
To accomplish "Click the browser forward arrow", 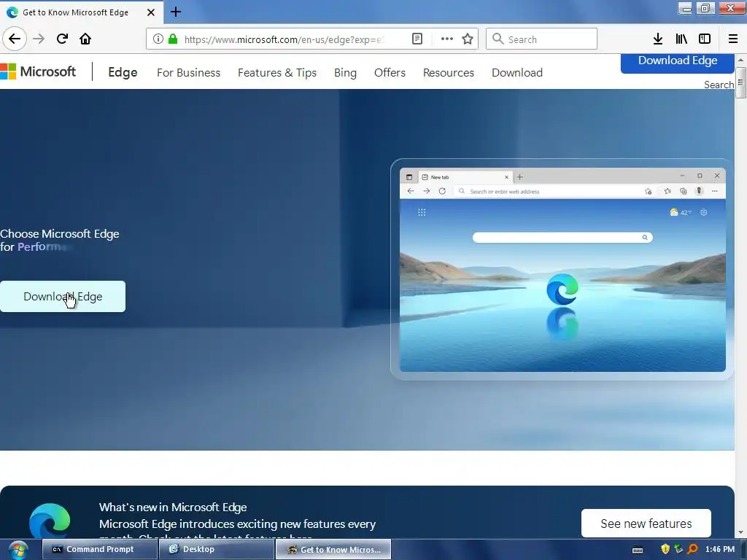I will [39, 39].
